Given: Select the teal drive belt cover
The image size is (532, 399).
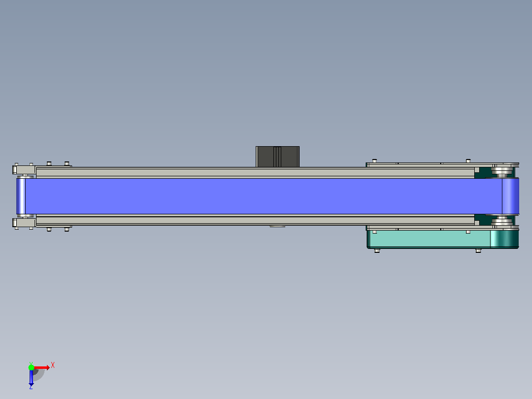Looking at the screenshot, I should [x=443, y=239].
